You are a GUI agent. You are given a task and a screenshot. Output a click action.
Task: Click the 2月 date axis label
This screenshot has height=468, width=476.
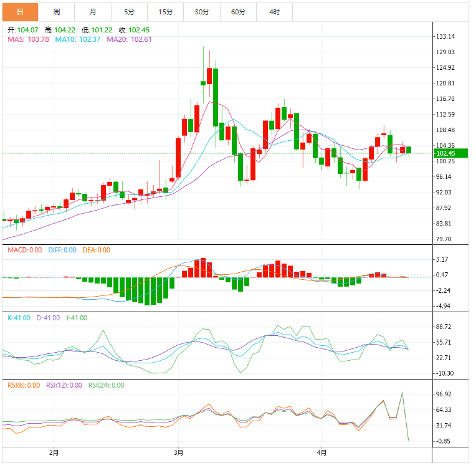click(54, 453)
